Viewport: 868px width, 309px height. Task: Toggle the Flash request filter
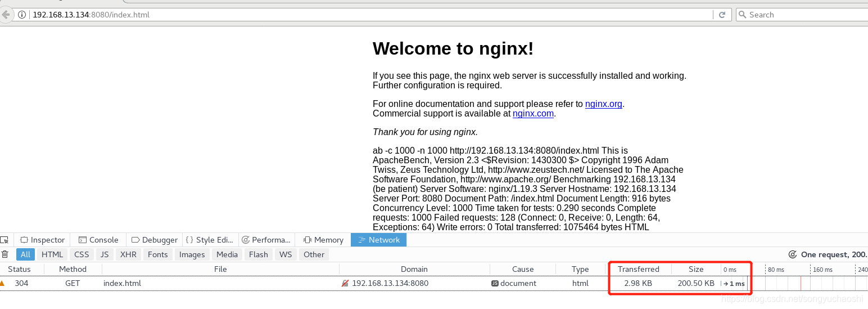(259, 254)
